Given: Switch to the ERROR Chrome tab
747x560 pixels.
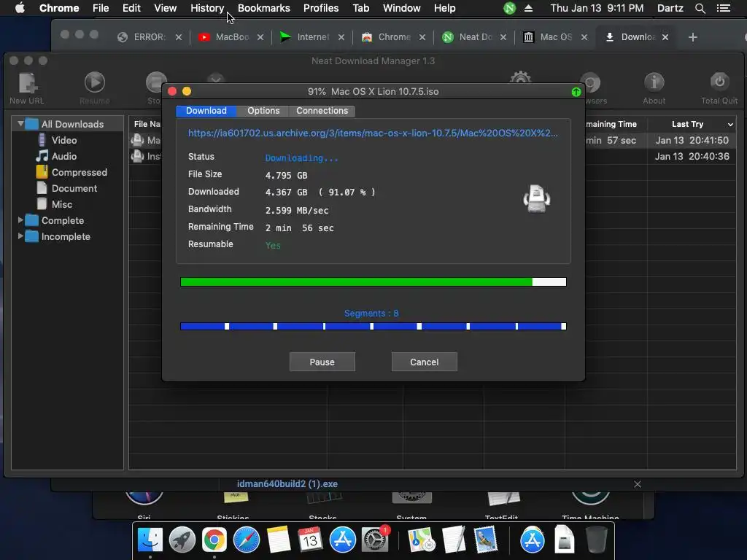Looking at the screenshot, I should pos(149,37).
